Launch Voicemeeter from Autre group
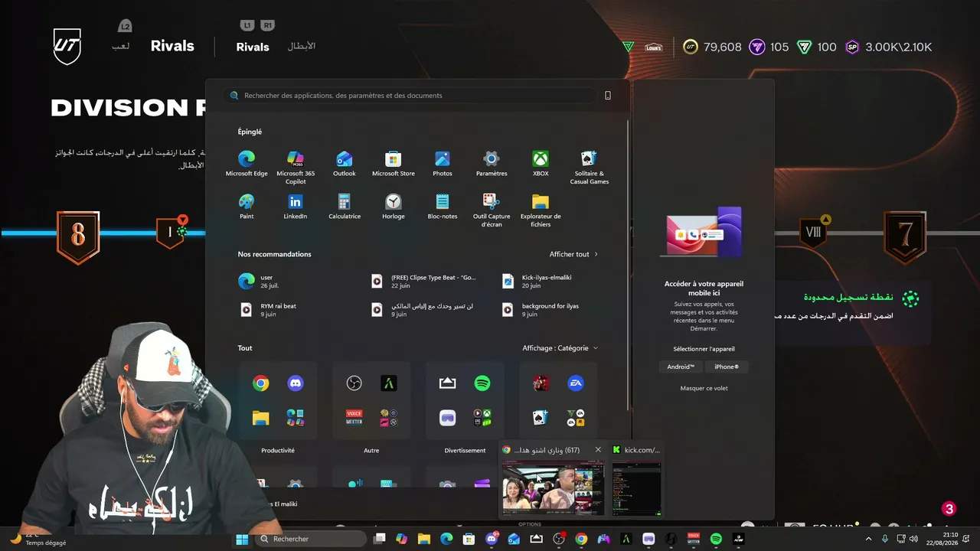The width and height of the screenshot is (980, 551). coord(354,418)
